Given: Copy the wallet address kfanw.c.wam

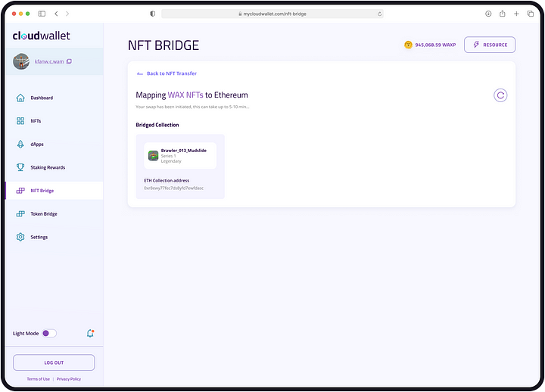Looking at the screenshot, I should (69, 61).
